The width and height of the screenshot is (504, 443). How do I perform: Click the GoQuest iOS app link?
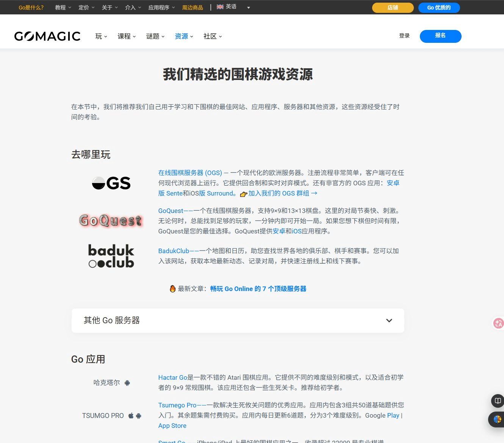(297, 231)
